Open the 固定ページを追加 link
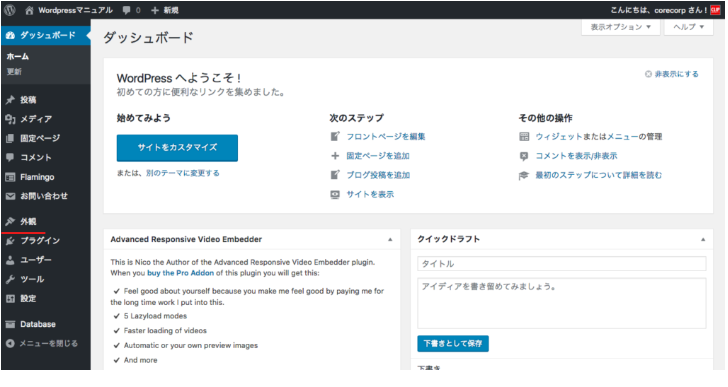This screenshot has width=728, height=387. point(378,156)
